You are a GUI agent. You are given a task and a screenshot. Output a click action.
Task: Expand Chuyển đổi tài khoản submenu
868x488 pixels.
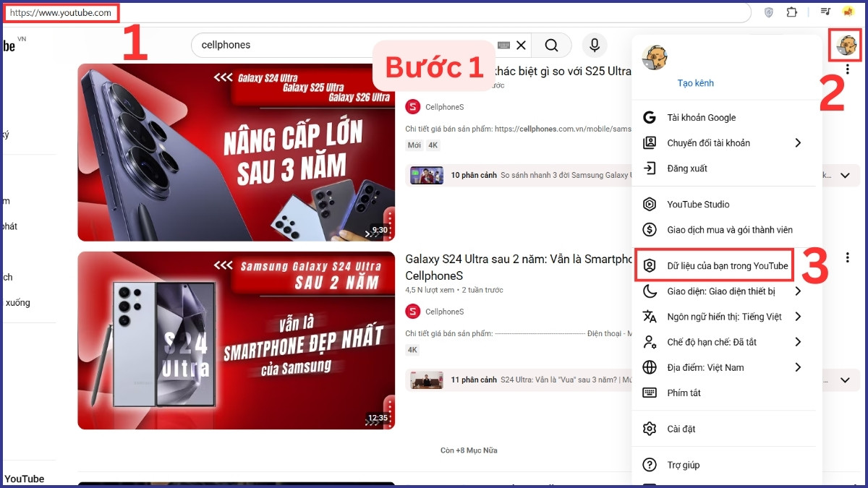coord(708,142)
